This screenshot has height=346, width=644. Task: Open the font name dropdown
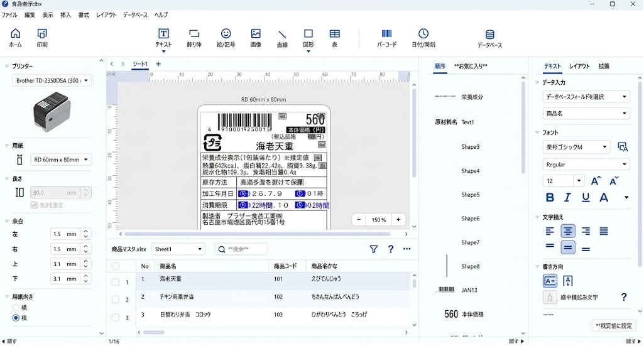(577, 147)
